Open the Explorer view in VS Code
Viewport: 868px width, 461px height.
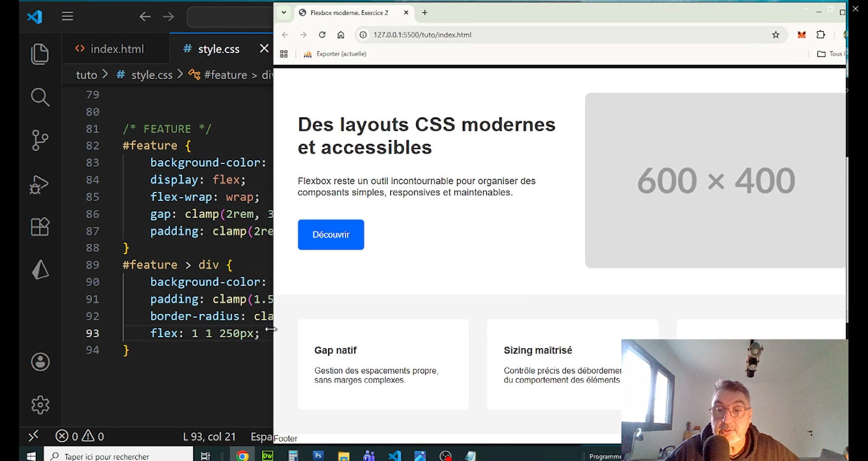click(40, 54)
